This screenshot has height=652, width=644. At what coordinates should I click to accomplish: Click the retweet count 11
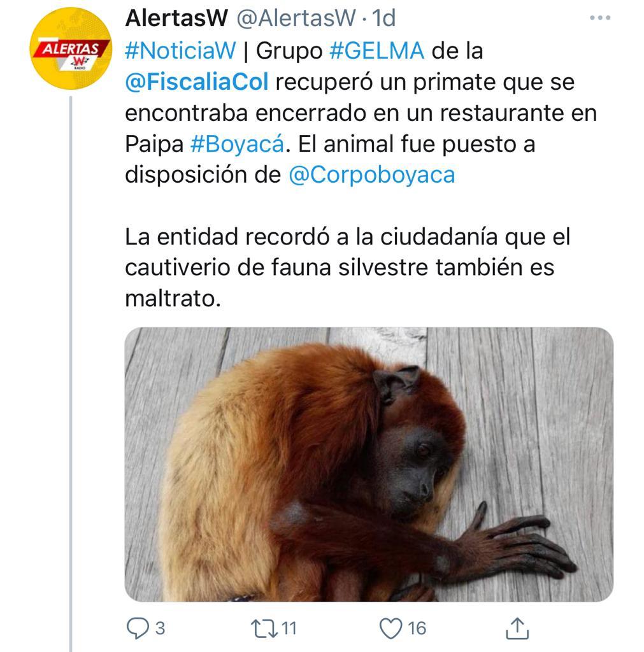289,628
